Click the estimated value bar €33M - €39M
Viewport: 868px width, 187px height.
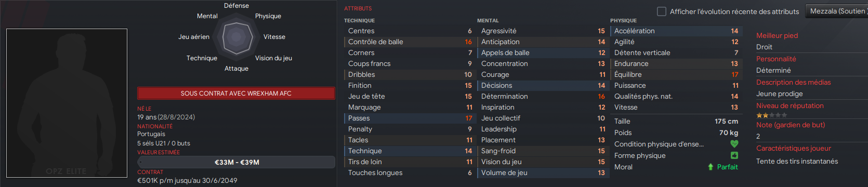click(236, 162)
